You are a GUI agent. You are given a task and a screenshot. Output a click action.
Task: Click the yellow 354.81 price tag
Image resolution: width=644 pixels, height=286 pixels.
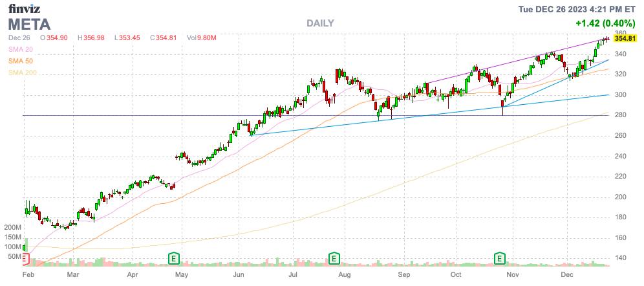[625, 39]
